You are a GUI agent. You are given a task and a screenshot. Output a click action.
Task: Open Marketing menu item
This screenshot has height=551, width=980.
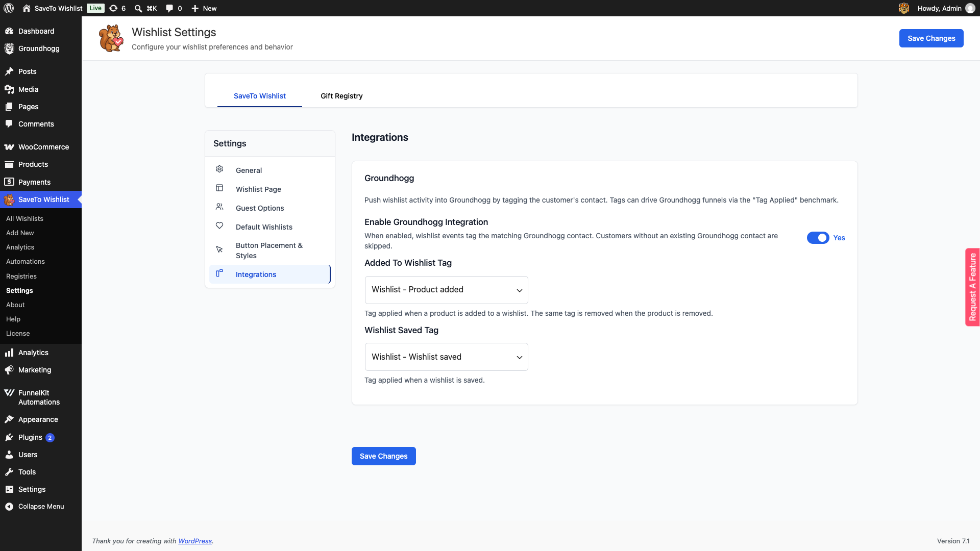click(41, 370)
